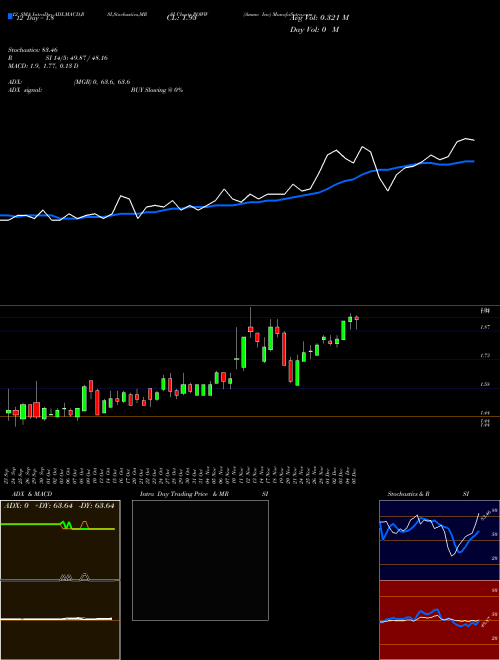Click the blue Stochastics chart panel

[439, 540]
